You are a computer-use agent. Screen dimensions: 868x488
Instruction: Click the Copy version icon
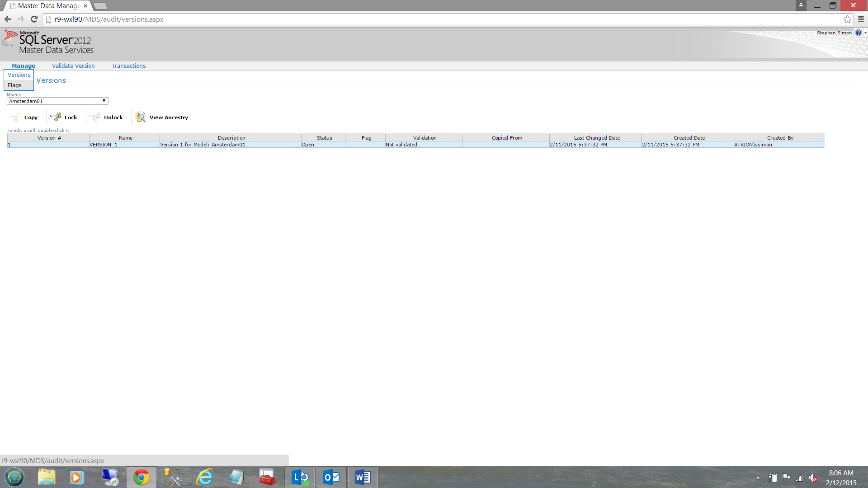(x=15, y=117)
